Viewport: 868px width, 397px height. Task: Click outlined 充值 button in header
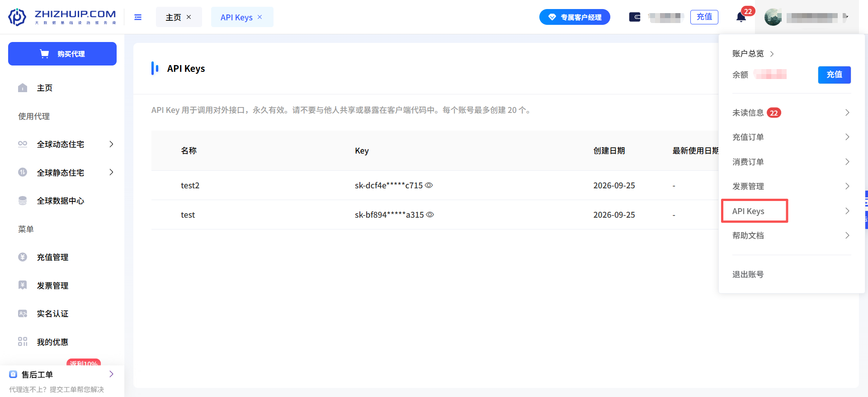[704, 17]
